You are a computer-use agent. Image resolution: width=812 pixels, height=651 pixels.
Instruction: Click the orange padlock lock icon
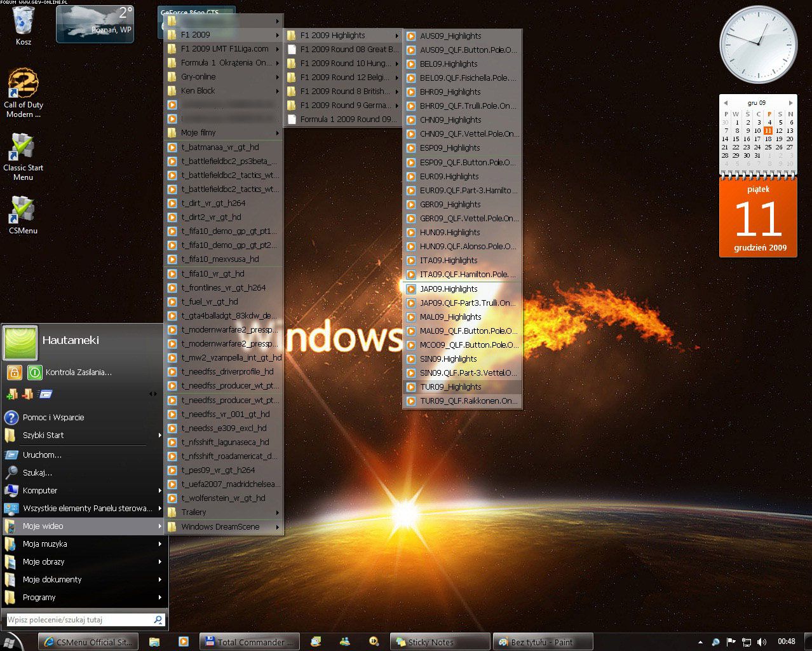[15, 372]
